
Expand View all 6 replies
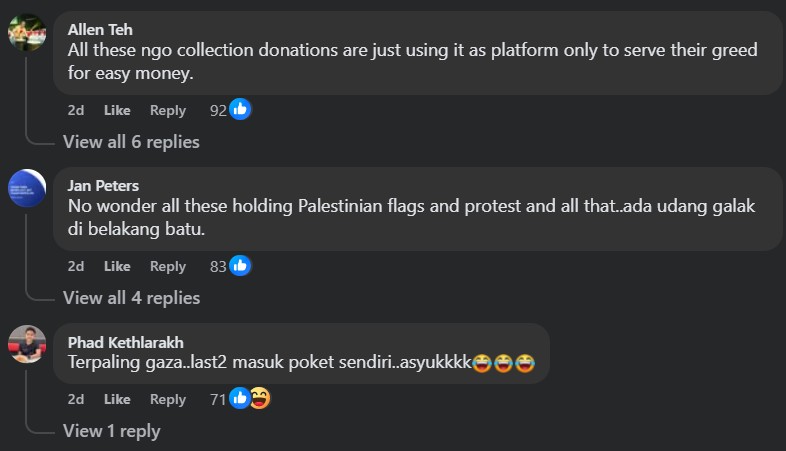(131, 142)
